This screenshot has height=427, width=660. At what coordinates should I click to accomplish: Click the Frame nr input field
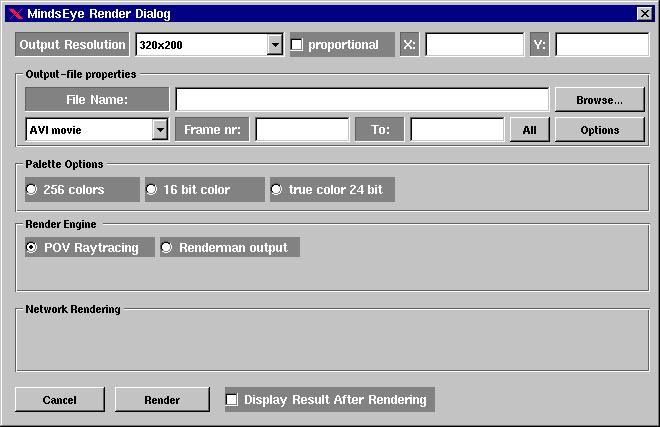(x=302, y=130)
